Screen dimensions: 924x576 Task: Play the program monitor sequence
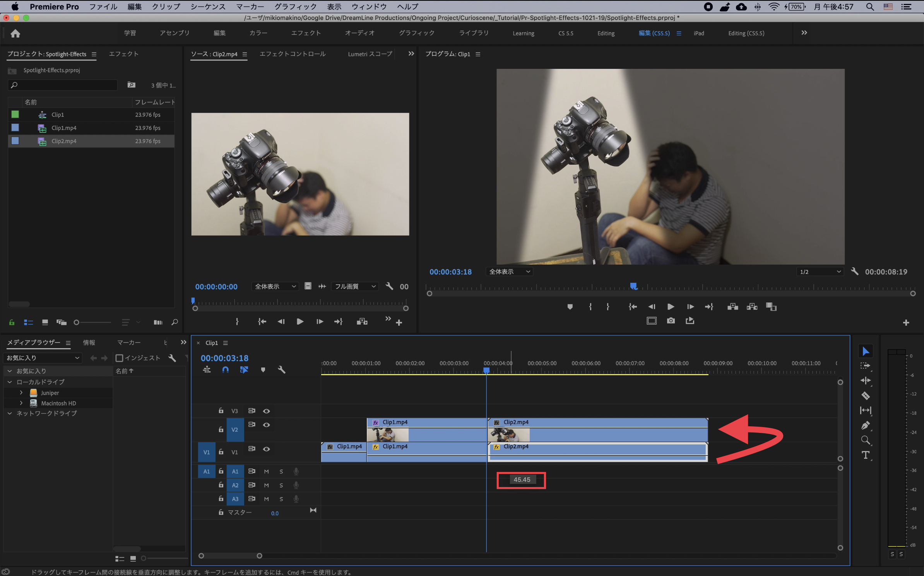(671, 307)
